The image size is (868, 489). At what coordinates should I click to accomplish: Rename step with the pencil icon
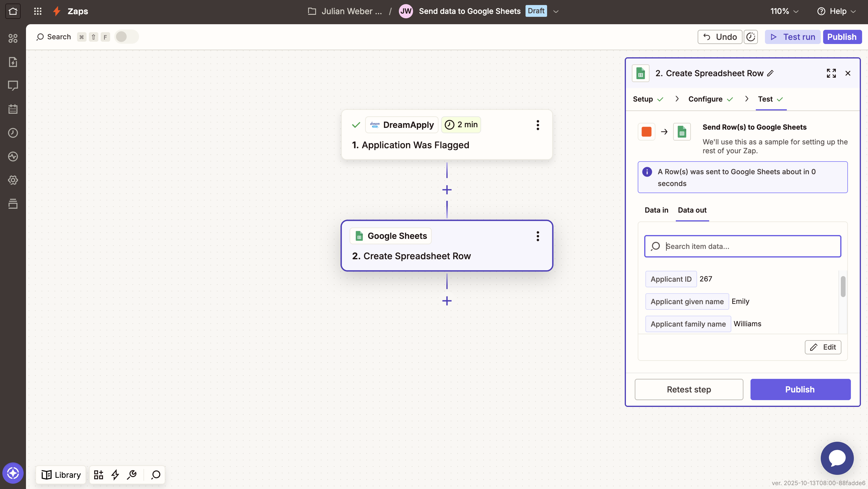click(x=771, y=73)
